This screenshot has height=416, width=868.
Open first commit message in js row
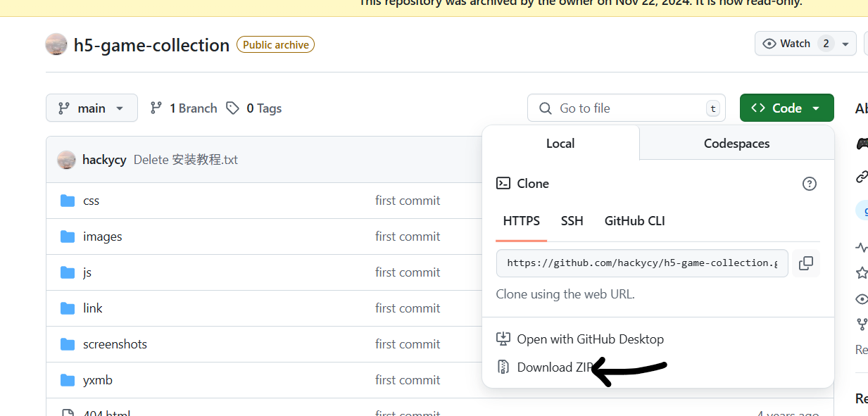[408, 272]
